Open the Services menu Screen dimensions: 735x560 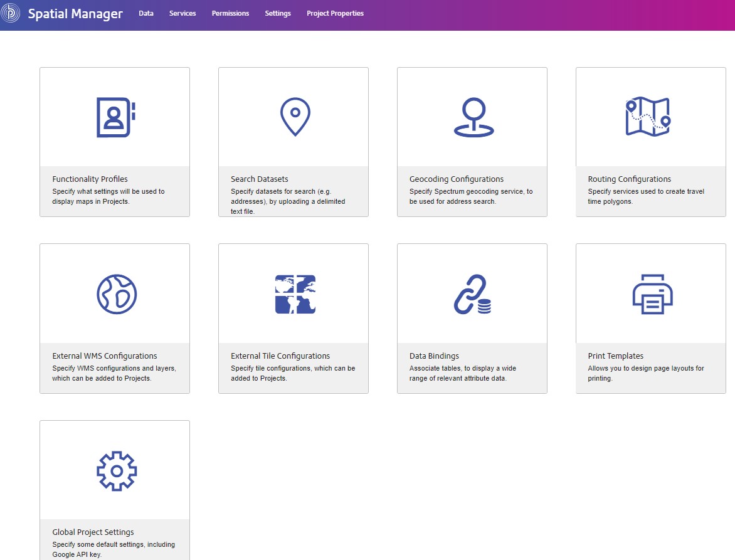182,13
